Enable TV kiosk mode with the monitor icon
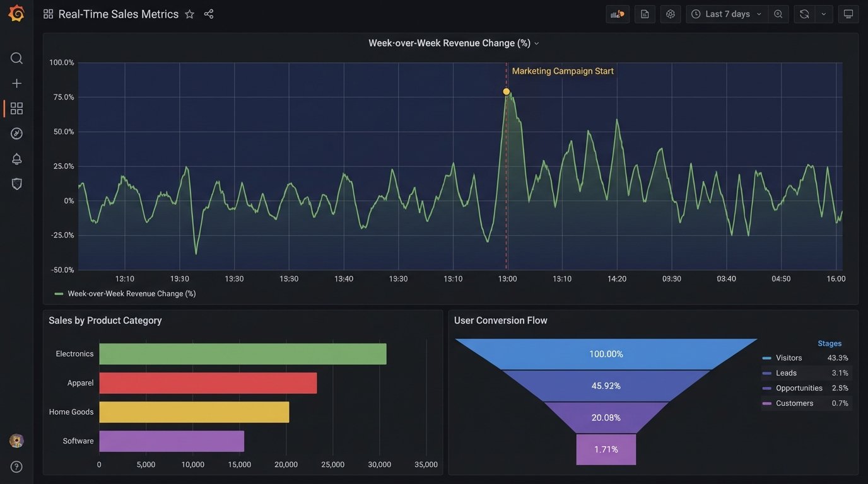The image size is (868, 484). [x=848, y=13]
